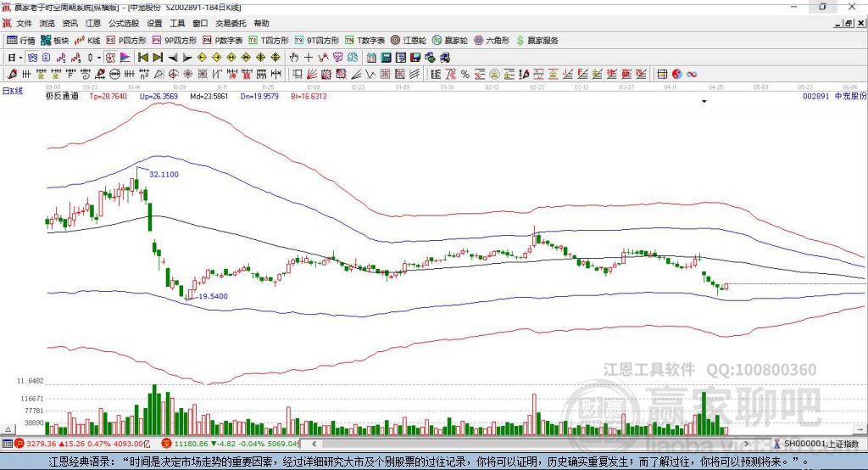Click the 极反通道 indicator name

tap(62, 96)
